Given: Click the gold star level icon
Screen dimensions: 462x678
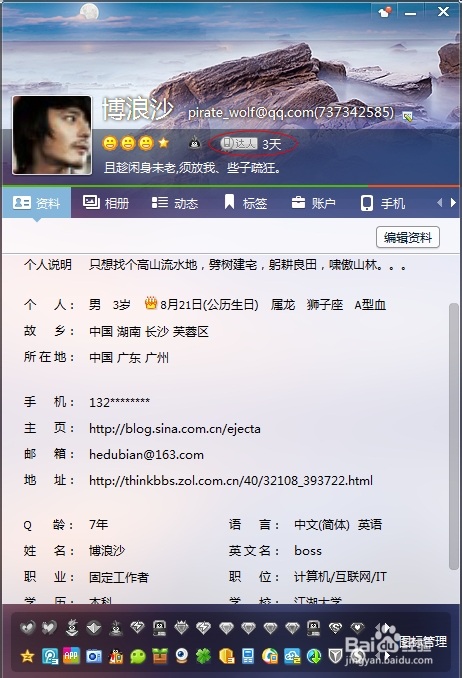Looking at the screenshot, I should tap(164, 143).
